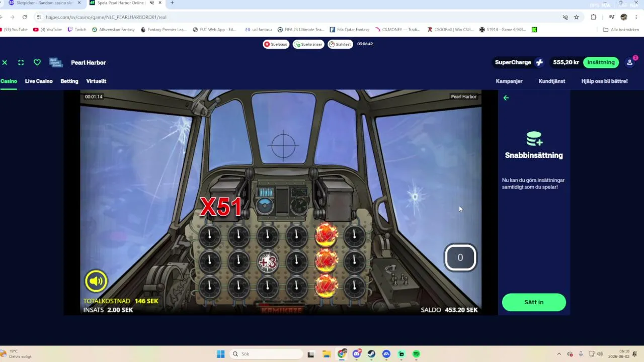Switch to the Casino tab
Image resolution: width=644 pixels, height=362 pixels.
9,81
